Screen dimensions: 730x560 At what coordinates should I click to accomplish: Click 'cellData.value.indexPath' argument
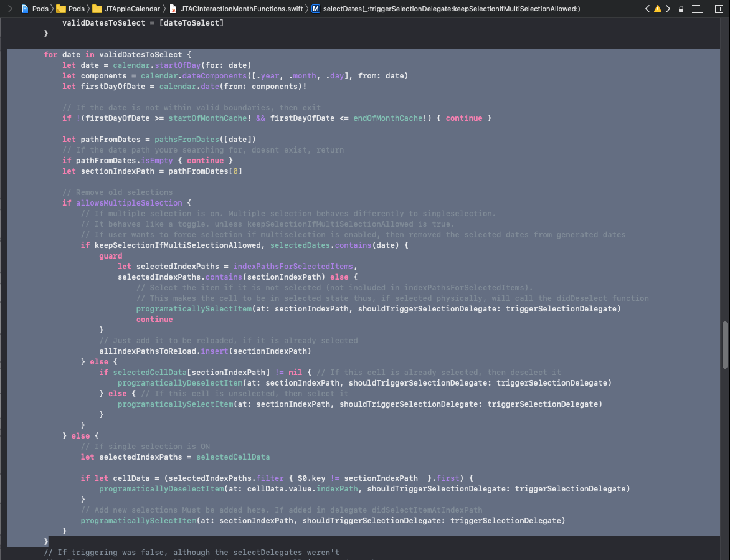(302, 489)
